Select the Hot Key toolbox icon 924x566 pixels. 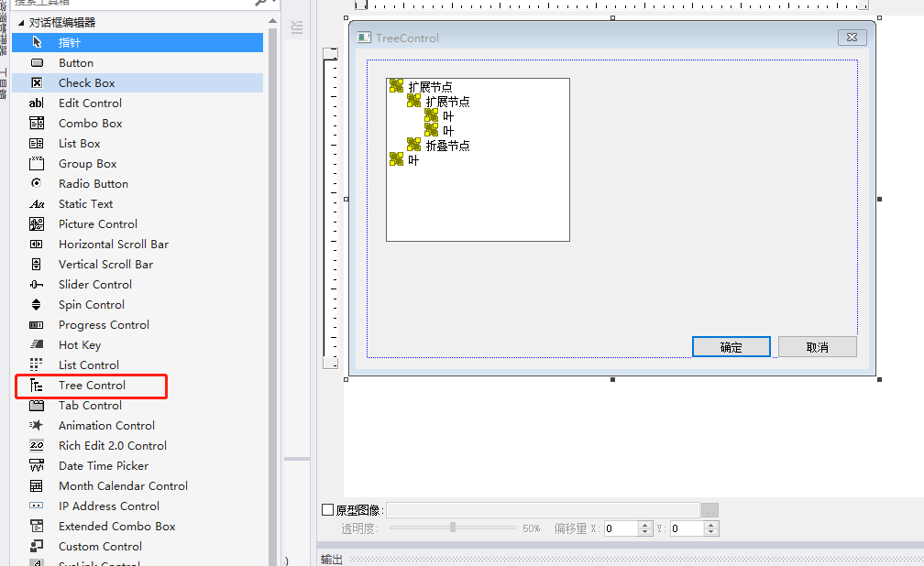click(37, 344)
